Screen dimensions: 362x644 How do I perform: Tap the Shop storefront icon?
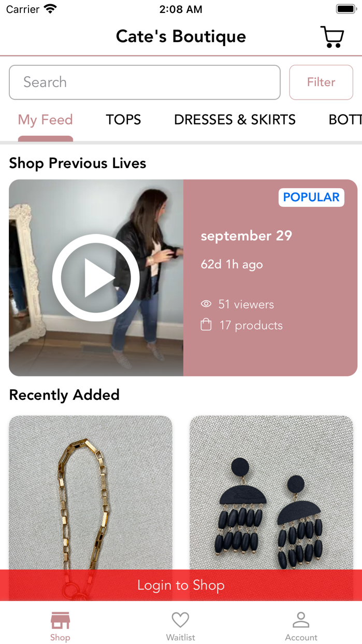60,620
